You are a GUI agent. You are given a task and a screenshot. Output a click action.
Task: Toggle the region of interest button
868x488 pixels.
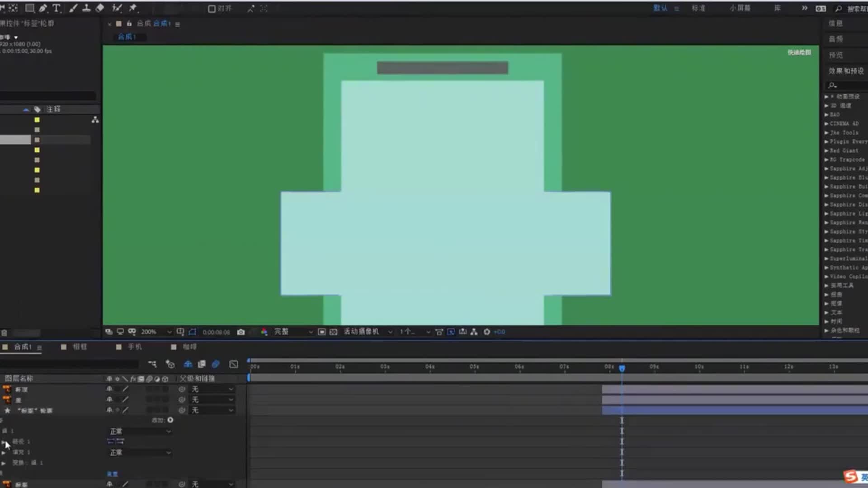321,332
